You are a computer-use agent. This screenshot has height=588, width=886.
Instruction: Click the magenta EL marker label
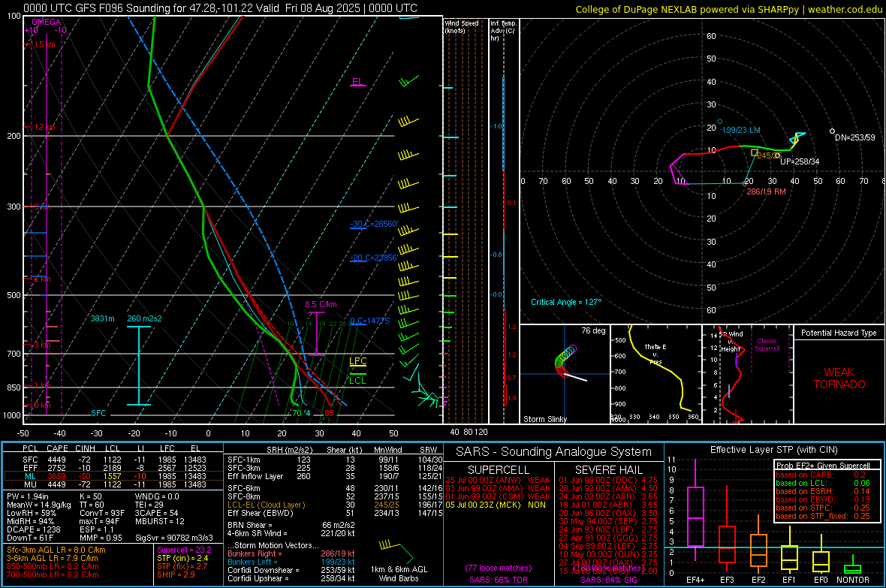[x=357, y=81]
